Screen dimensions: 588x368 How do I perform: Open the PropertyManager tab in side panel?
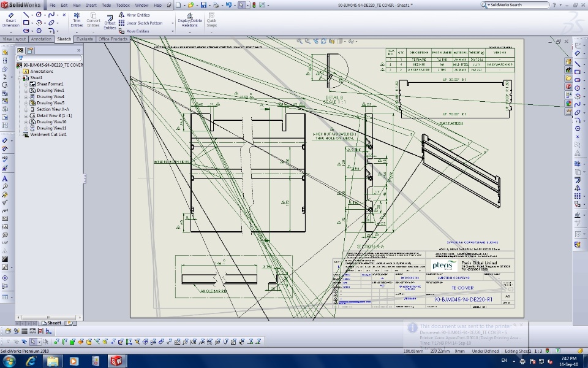point(29,50)
